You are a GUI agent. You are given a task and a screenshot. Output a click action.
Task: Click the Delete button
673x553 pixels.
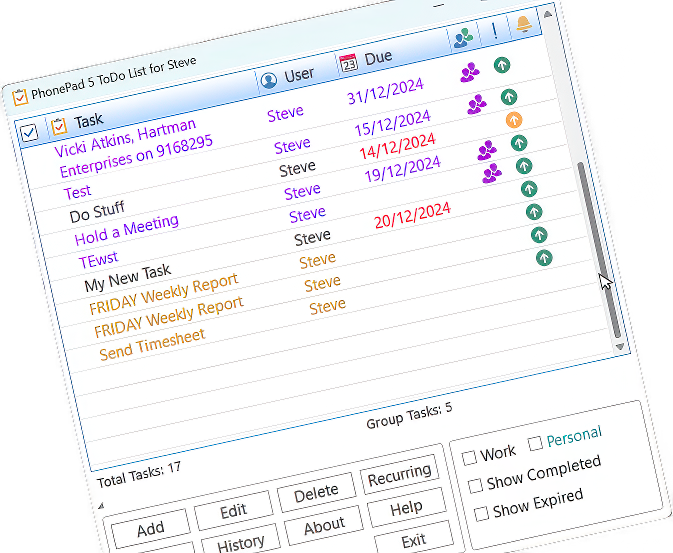[316, 492]
